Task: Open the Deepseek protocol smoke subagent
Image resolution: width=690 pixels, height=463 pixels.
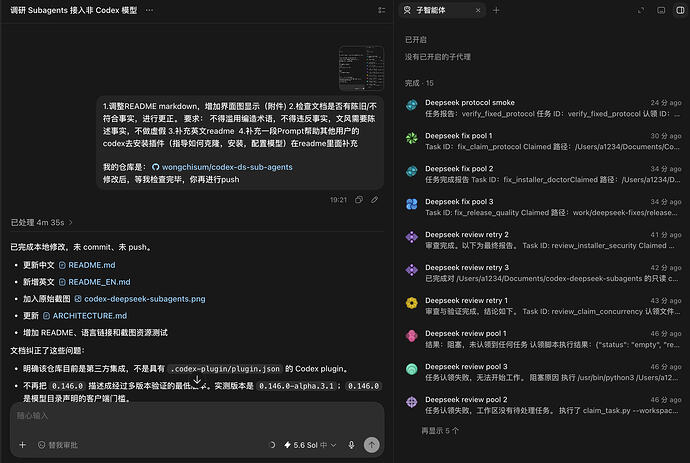Action: point(542,108)
